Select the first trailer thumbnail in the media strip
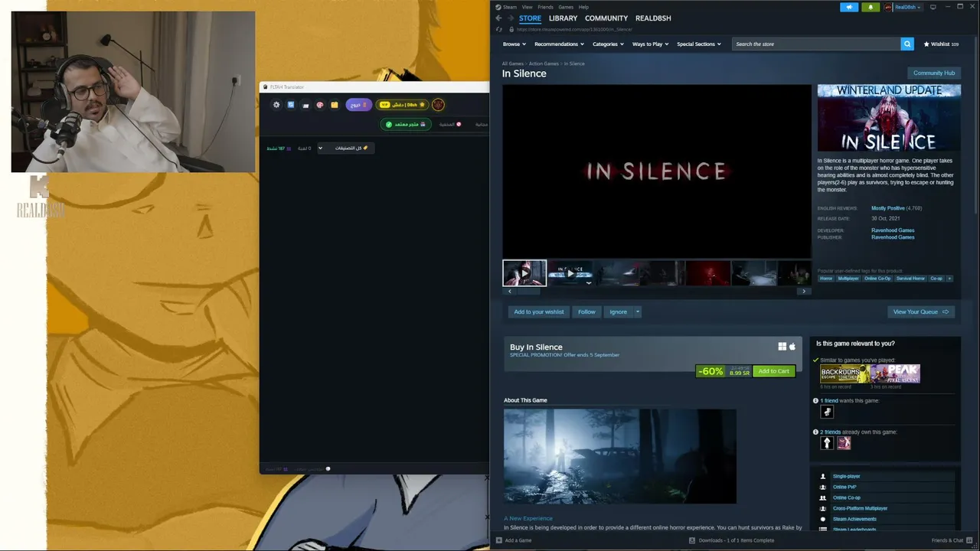This screenshot has height=551, width=980. [524, 273]
